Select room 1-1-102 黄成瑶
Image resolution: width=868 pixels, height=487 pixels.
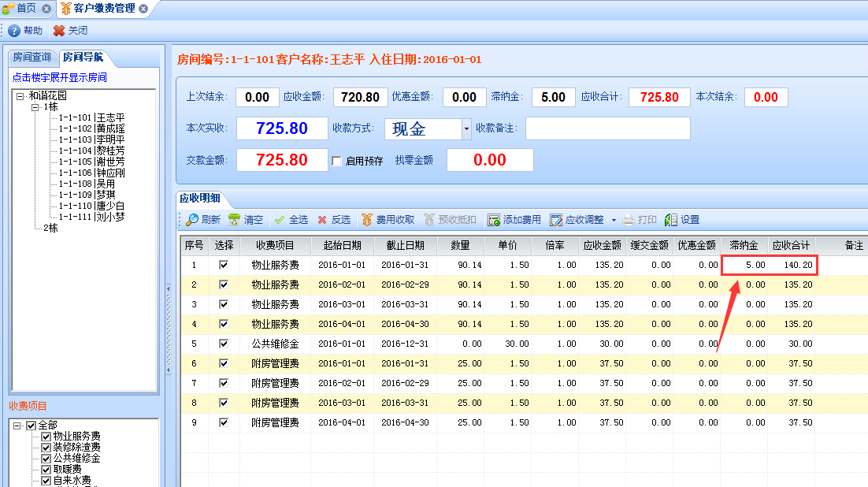[91, 128]
